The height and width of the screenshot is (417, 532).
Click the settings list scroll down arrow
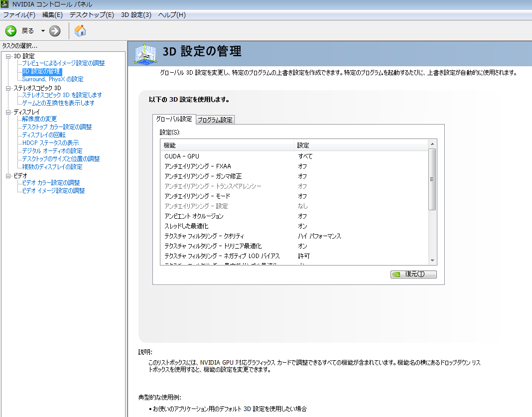[x=432, y=261]
